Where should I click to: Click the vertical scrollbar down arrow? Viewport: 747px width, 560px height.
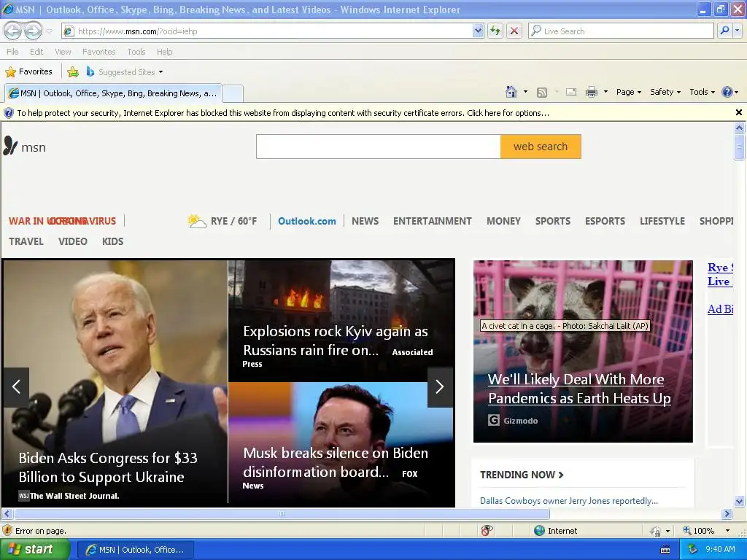tap(739, 501)
